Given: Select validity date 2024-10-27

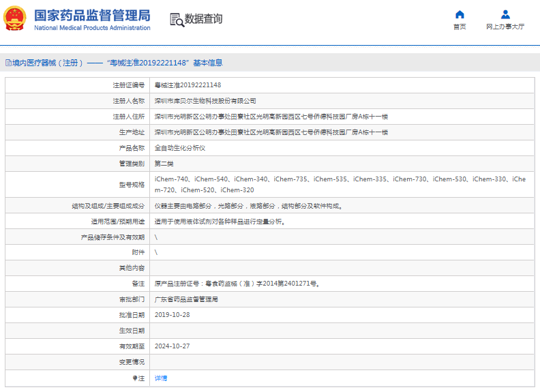Looking at the screenshot, I should (x=172, y=346).
